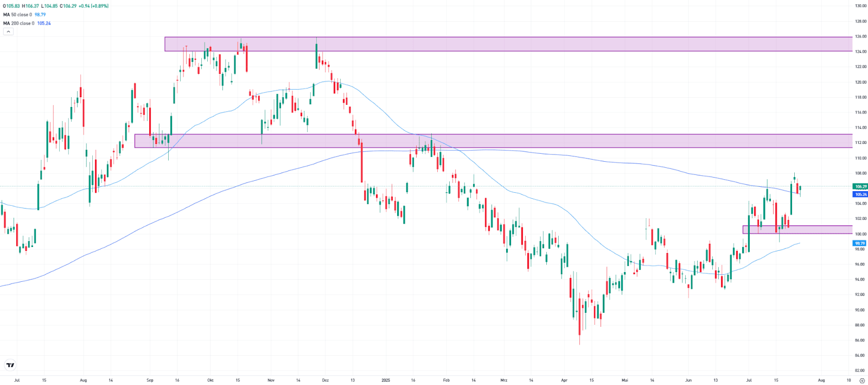The height and width of the screenshot is (385, 868).
Task: Click the change value +0.94 (+0.89%)
Action: coord(94,6)
